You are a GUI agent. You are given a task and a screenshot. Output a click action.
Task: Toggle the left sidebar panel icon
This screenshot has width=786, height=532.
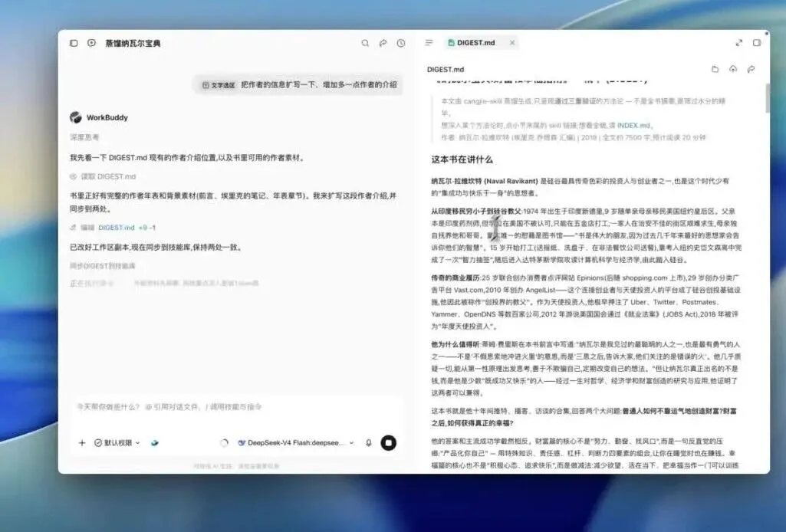(x=74, y=43)
